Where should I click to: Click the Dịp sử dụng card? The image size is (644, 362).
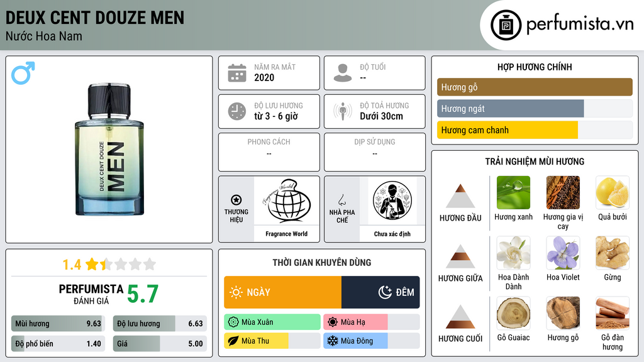click(x=375, y=152)
